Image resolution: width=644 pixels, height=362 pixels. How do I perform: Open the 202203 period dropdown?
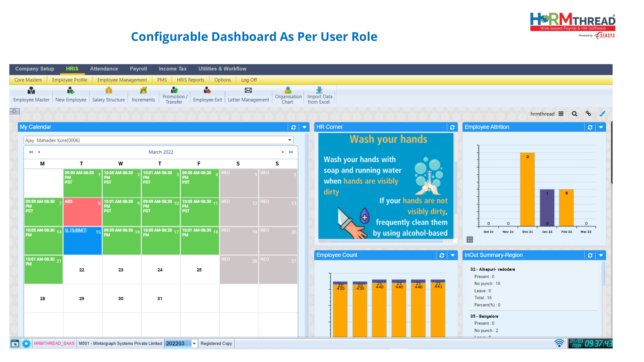click(194, 343)
